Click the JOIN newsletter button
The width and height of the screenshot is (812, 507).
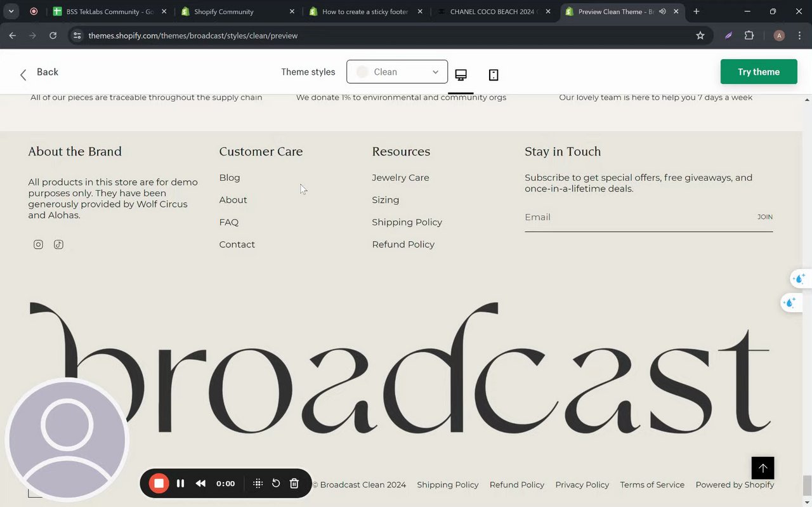point(765,217)
